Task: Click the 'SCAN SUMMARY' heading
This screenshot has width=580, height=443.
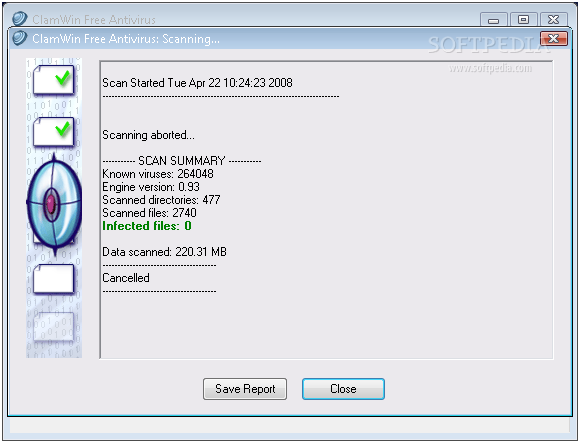Action: tap(182, 161)
